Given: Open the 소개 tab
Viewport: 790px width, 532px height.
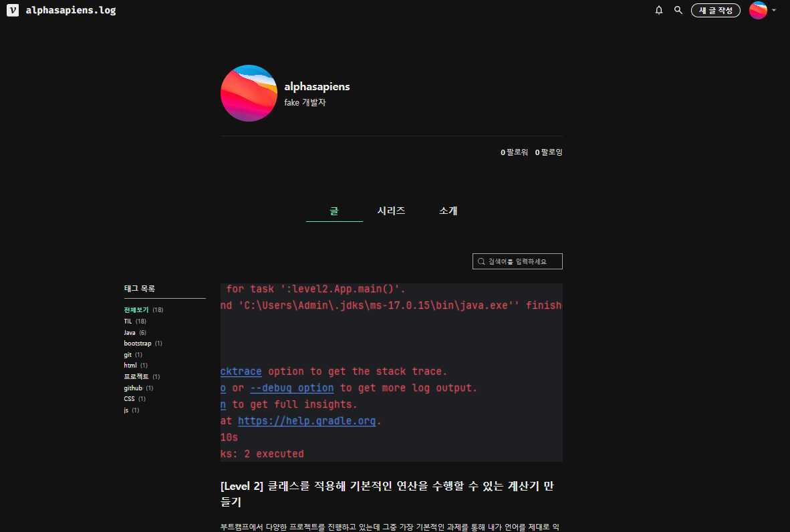Looking at the screenshot, I should coord(448,211).
